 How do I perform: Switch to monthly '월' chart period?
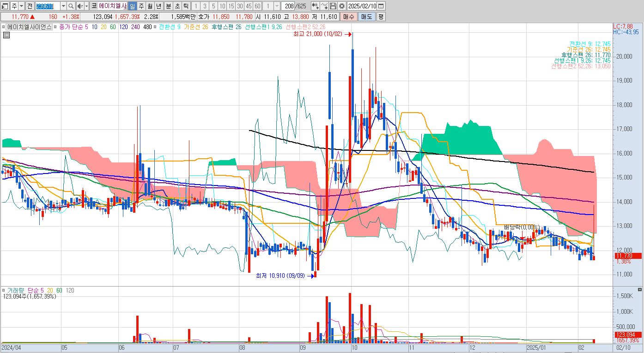[150, 6]
